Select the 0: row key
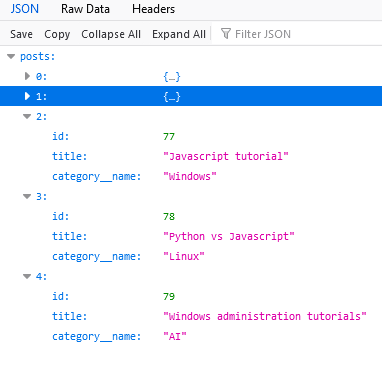The height and width of the screenshot is (365, 382). coord(41,76)
